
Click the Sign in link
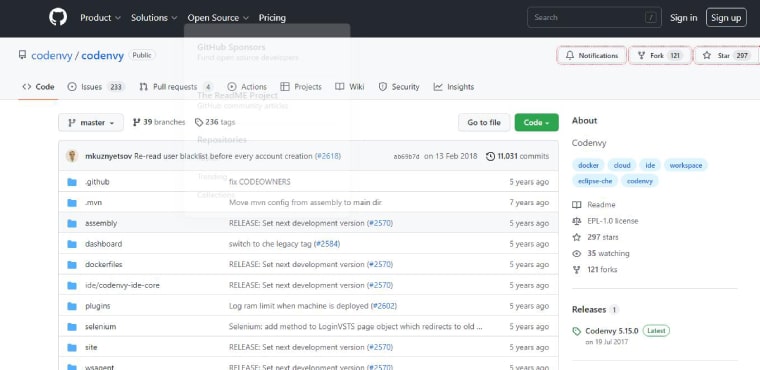click(x=683, y=18)
